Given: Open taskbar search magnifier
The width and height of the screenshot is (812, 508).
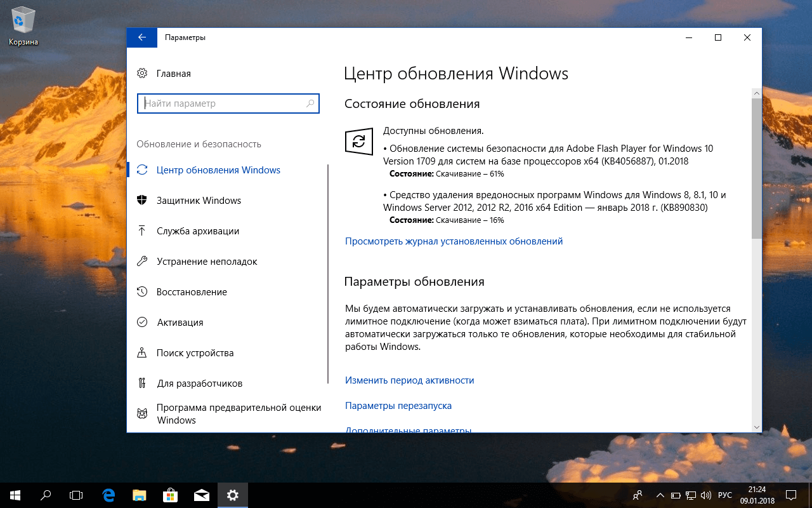Looking at the screenshot, I should [x=46, y=495].
